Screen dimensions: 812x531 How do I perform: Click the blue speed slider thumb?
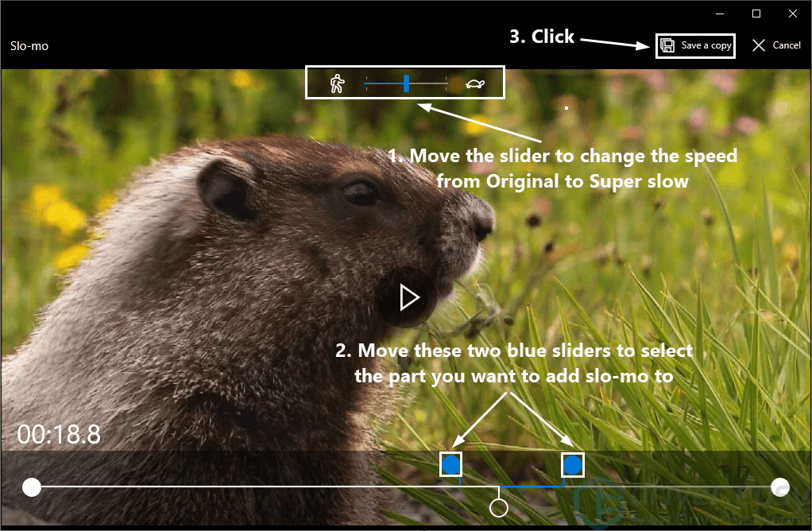(407, 83)
